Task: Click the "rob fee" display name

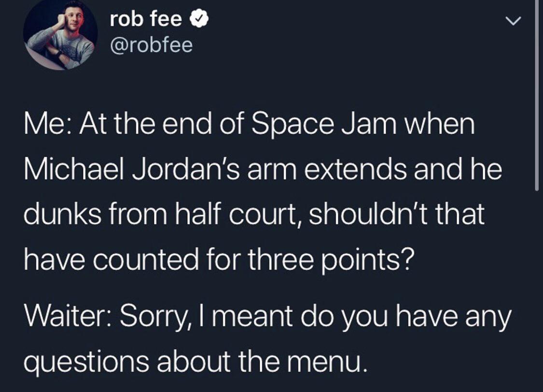Action: [x=146, y=19]
